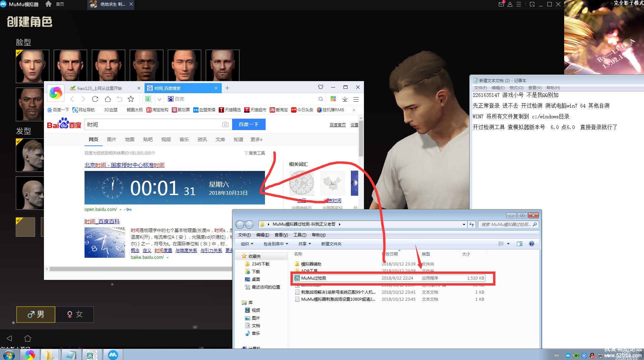644x360 pixels.
Task: Open the dropdown chevron beside the certificate icon
Action: tap(160, 99)
